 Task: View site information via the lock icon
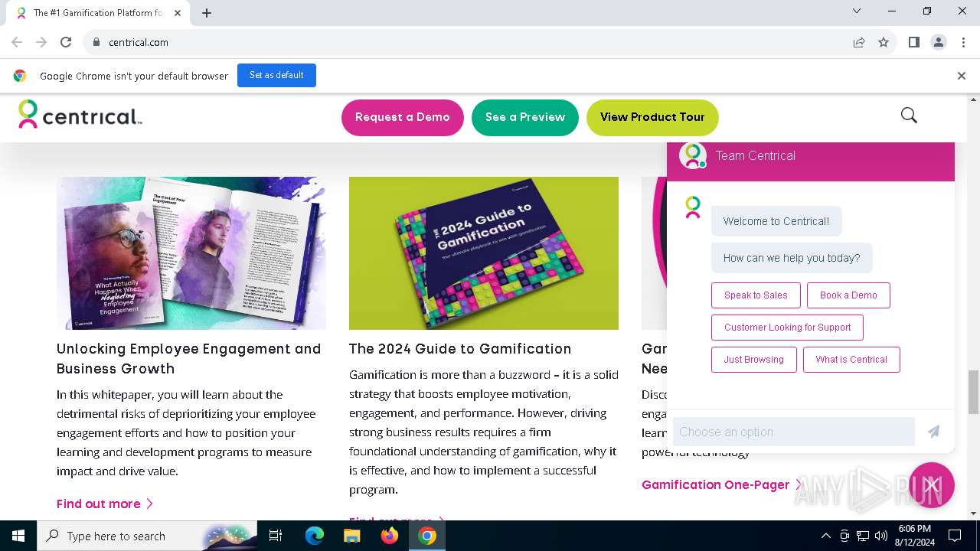96,42
